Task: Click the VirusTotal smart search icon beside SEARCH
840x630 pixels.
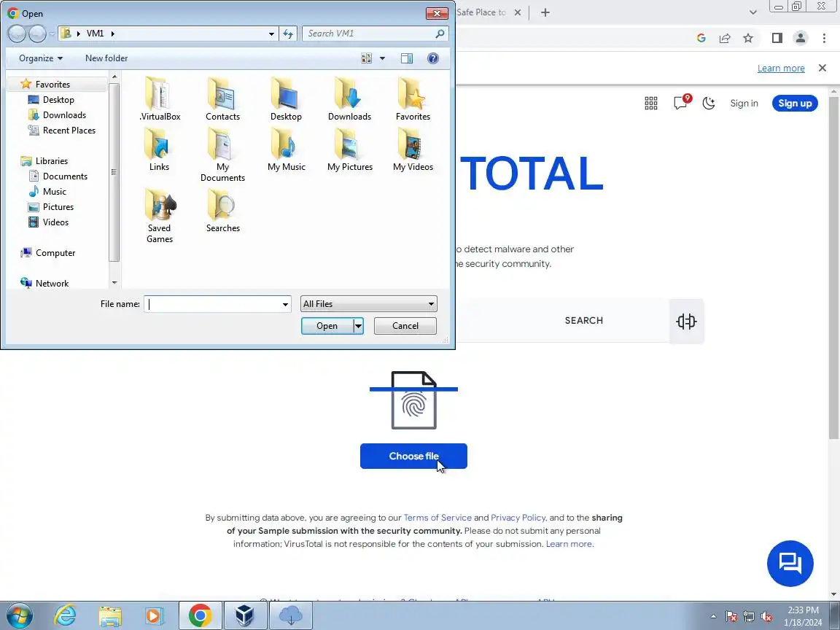Action: coord(686,321)
